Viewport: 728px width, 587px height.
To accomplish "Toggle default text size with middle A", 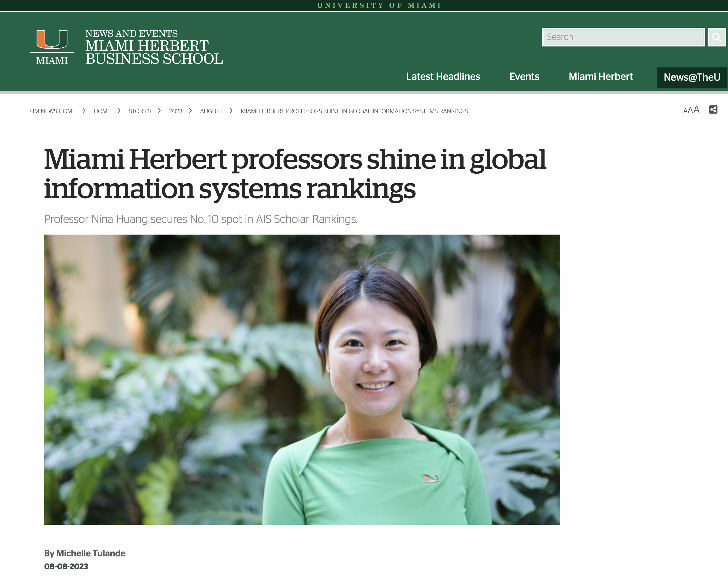I will [690, 110].
